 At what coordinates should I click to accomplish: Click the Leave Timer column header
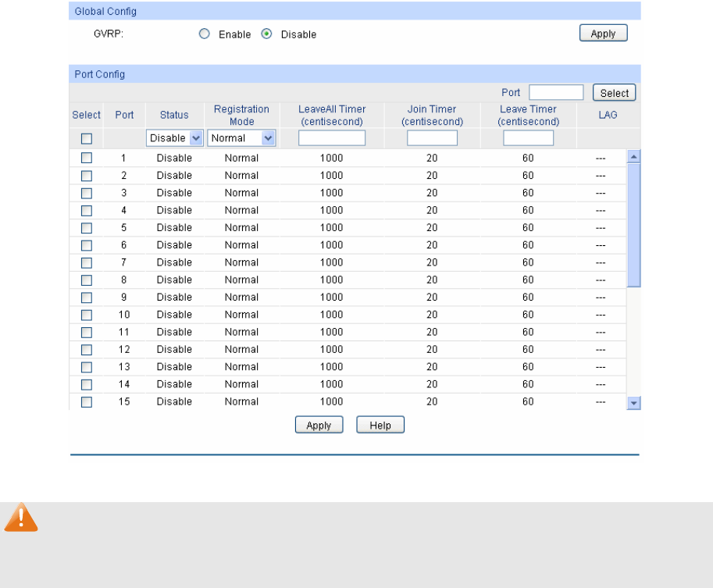pos(528,115)
